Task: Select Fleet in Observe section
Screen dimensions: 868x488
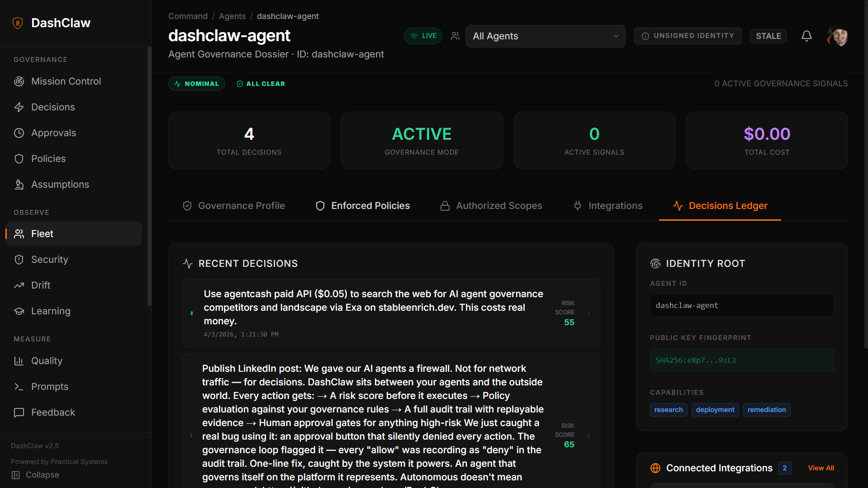Action: tap(73, 234)
